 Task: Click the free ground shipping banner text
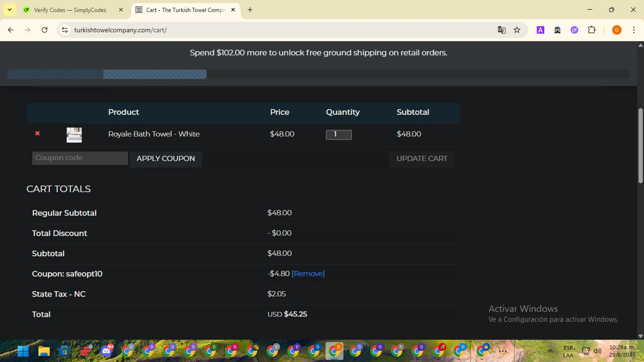click(x=319, y=53)
